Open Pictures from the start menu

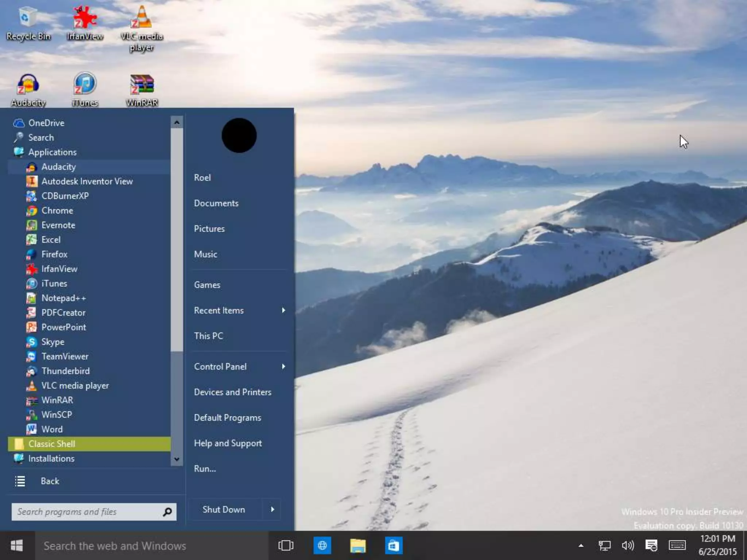point(239,229)
